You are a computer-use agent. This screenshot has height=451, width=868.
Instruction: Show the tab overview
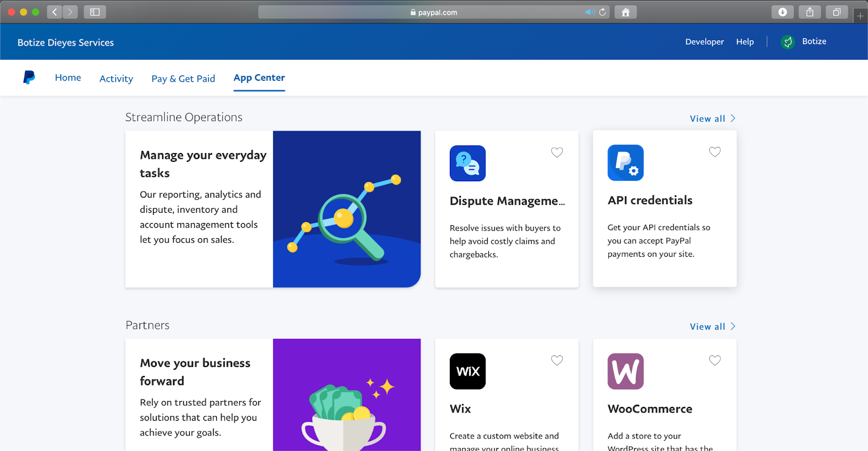837,12
